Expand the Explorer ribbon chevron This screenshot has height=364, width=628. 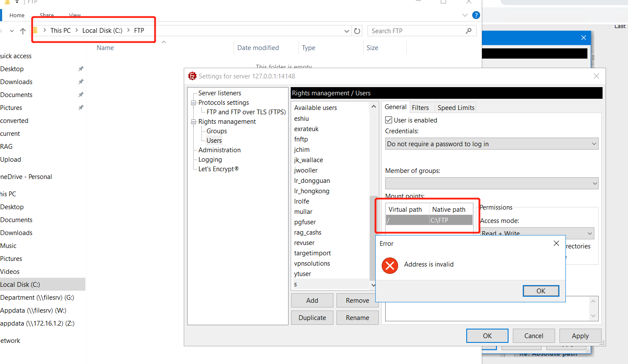[x=465, y=15]
